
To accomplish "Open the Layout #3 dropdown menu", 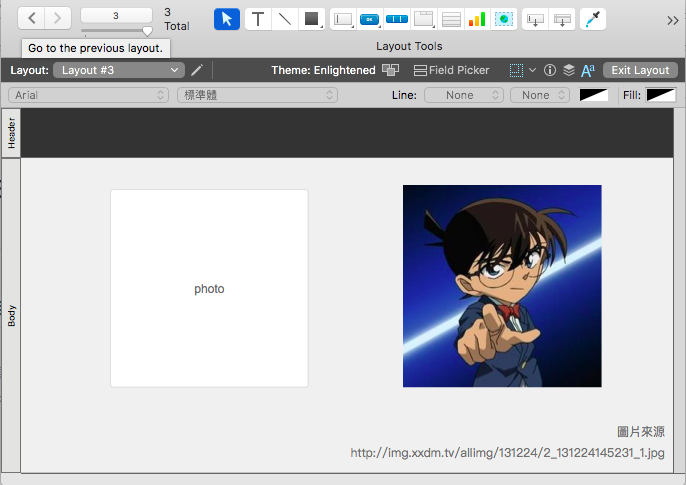I will (x=119, y=70).
